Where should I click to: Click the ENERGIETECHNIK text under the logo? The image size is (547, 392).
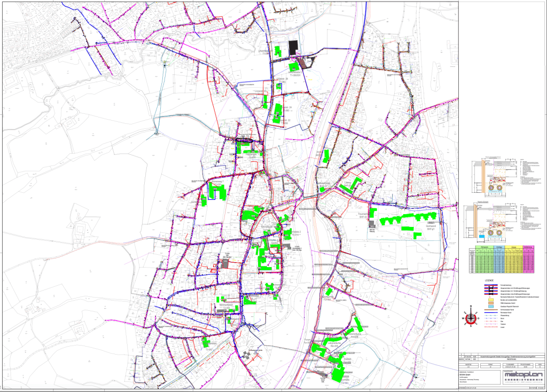[523, 380]
